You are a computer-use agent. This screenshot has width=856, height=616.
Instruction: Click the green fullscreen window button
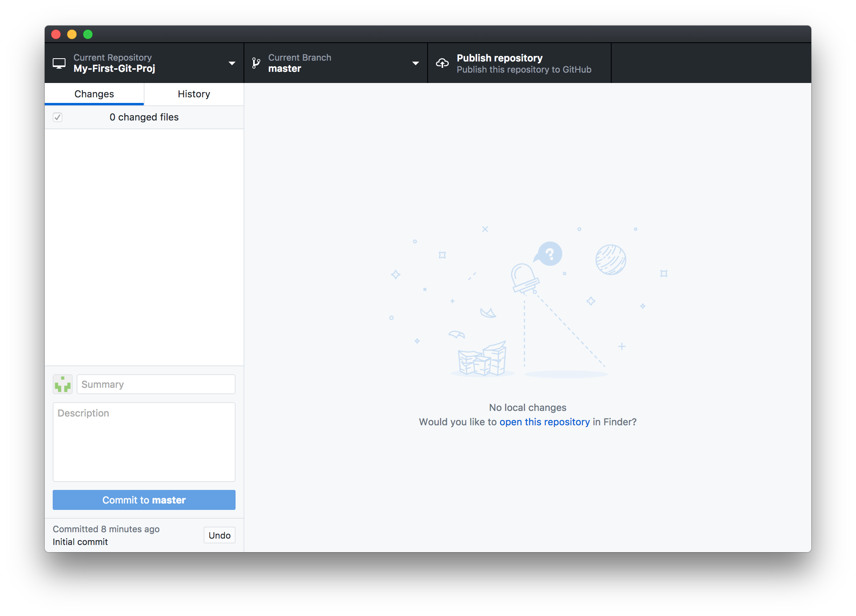88,34
